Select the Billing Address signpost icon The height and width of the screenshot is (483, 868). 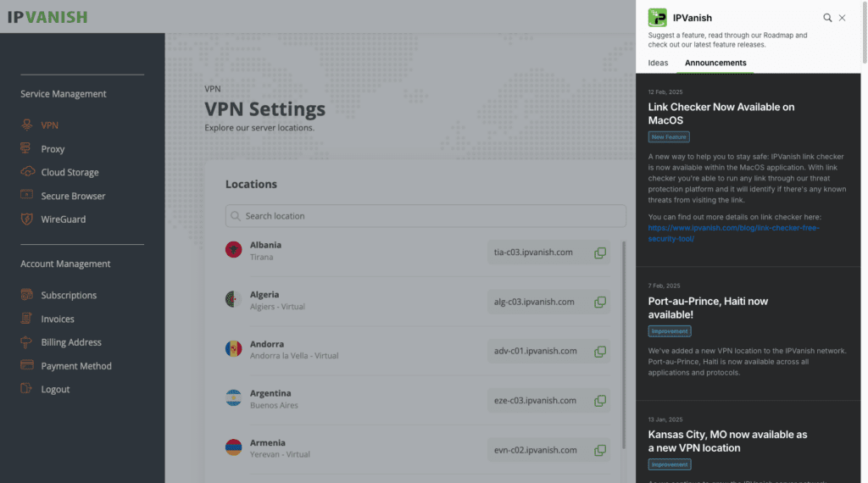(26, 342)
